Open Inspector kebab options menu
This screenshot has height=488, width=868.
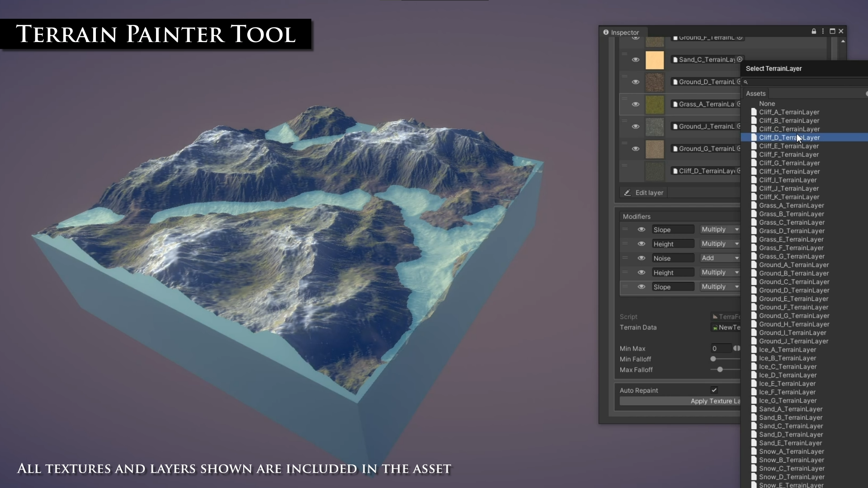[x=823, y=31]
